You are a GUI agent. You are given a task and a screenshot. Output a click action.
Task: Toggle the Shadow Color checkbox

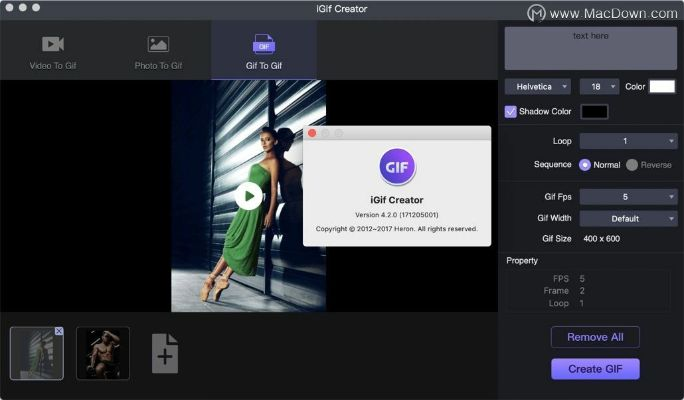[510, 112]
